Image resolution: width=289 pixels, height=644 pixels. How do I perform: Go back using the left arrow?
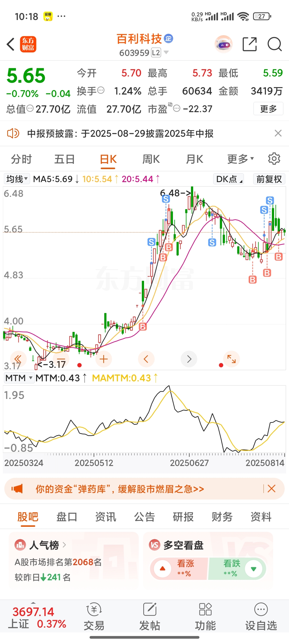(x=11, y=44)
